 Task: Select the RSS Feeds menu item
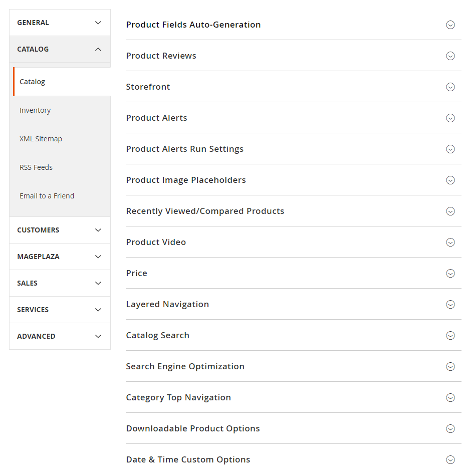coord(36,167)
